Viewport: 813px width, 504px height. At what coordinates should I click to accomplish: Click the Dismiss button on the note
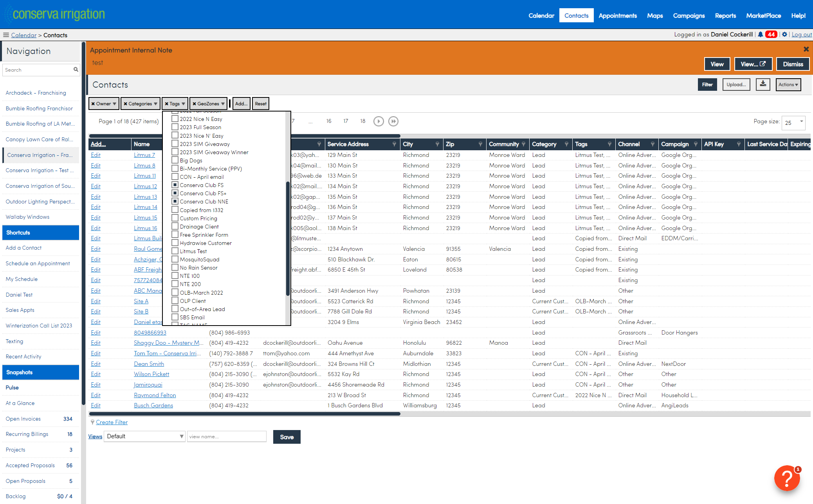coord(793,64)
